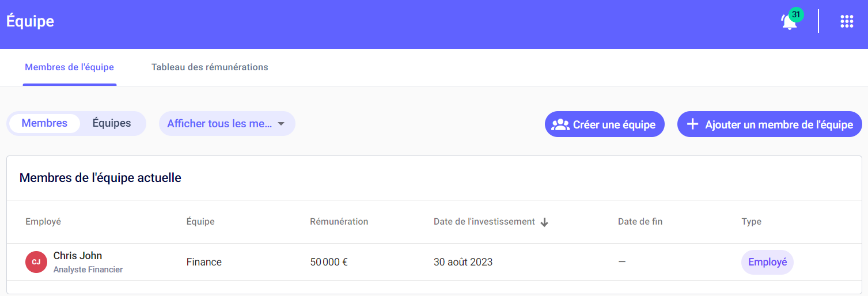Expand the Afficher tous les membres dropdown

coord(219,124)
